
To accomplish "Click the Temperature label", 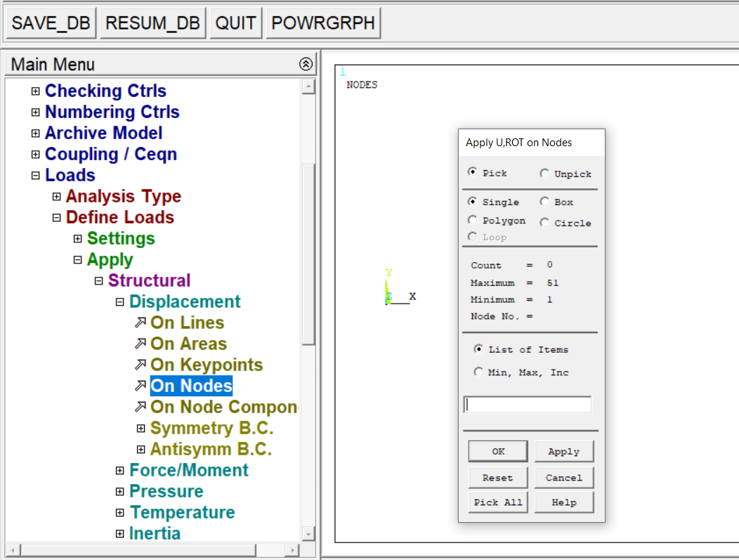I will (x=183, y=512).
